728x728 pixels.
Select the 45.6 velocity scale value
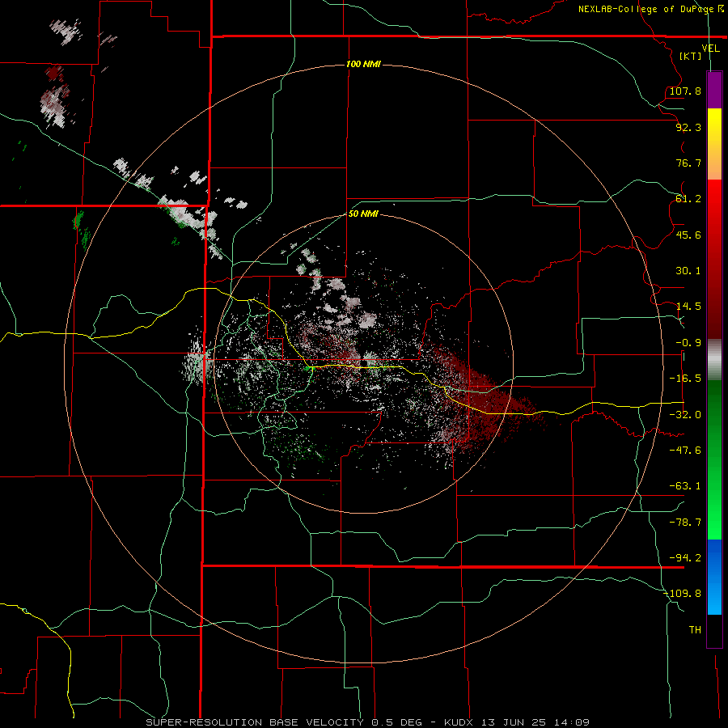coord(688,235)
